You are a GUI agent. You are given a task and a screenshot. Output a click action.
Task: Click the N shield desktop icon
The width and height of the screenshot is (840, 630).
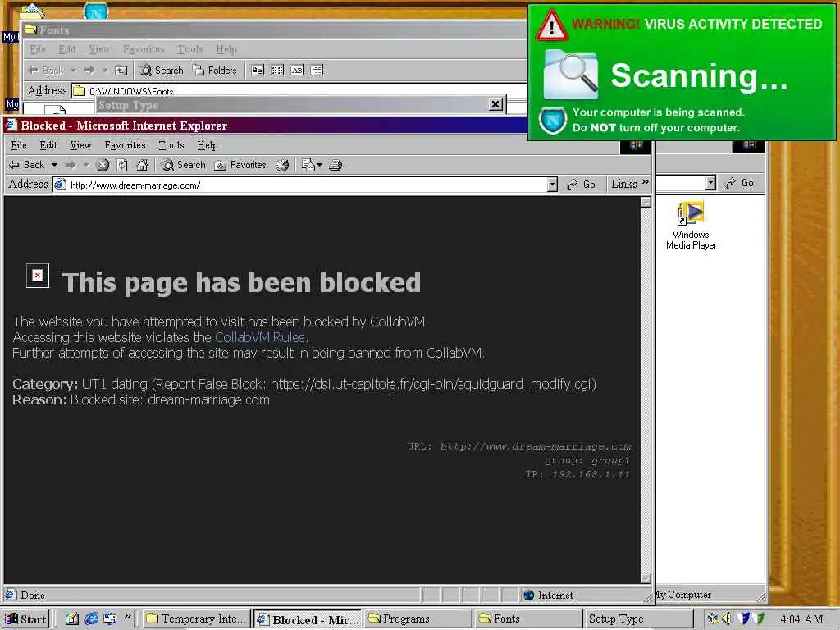[x=96, y=11]
